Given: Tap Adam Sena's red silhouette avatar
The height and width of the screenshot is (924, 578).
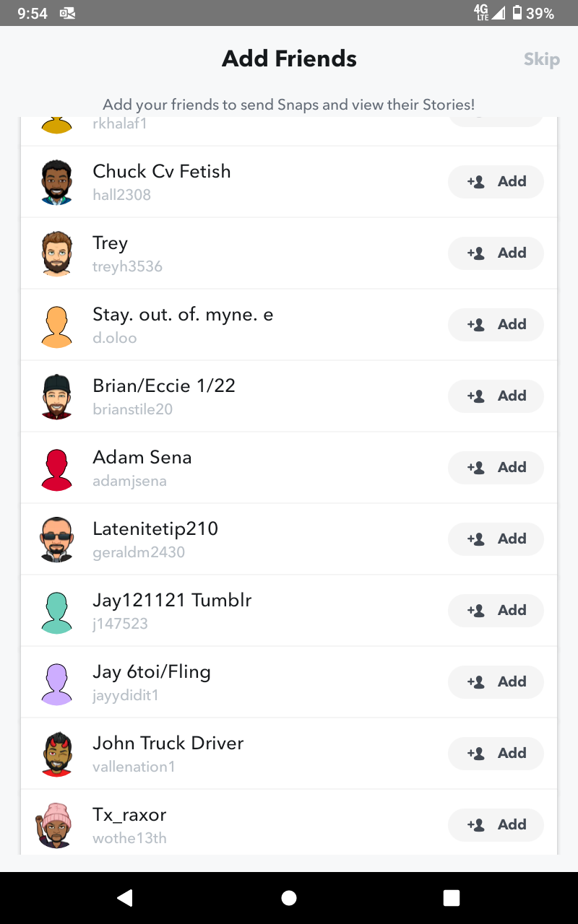Looking at the screenshot, I should (56, 468).
